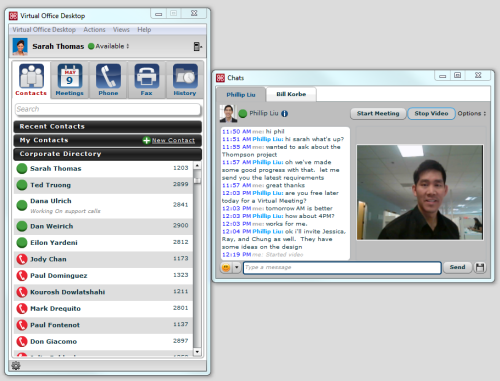
Task: Expand the Recent Contacts section
Action: 108,127
